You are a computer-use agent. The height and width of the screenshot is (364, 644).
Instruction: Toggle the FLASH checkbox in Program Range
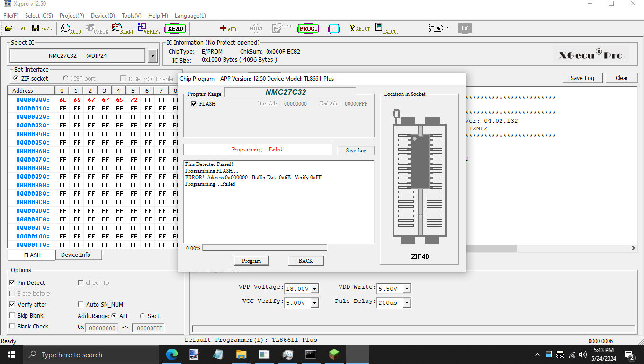(x=194, y=104)
